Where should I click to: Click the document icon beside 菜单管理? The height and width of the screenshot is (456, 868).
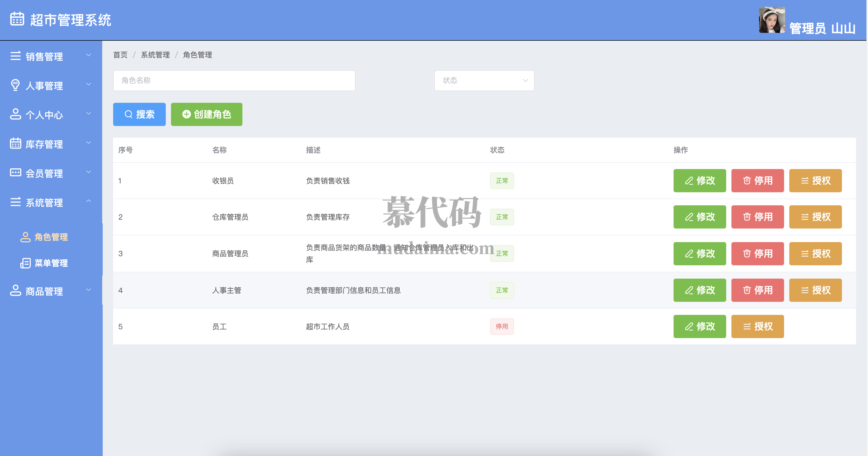tap(25, 263)
